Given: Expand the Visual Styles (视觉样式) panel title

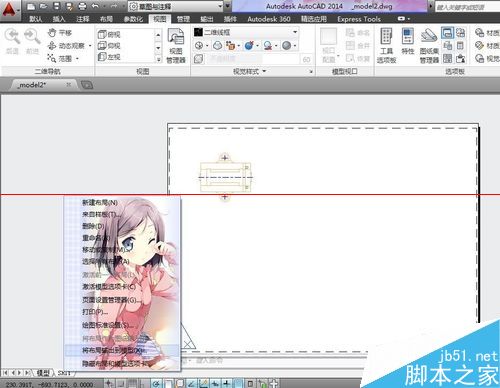Looking at the screenshot, I should coord(249,71).
